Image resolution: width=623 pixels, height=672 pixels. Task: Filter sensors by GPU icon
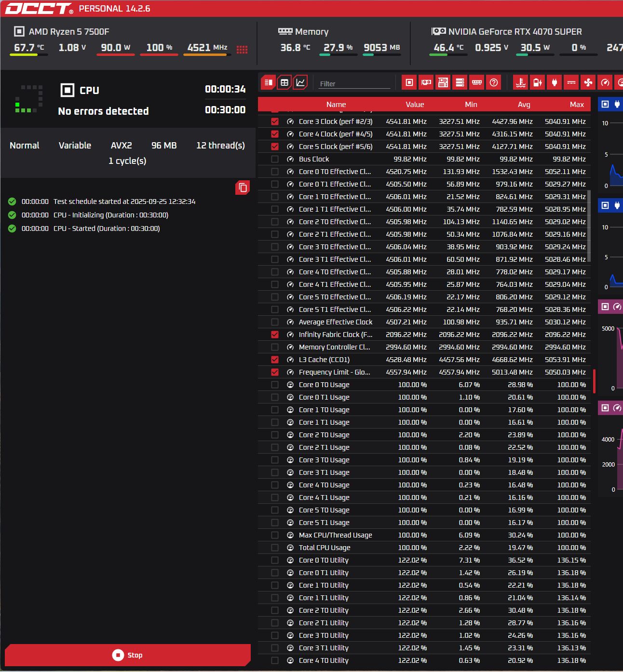(426, 82)
